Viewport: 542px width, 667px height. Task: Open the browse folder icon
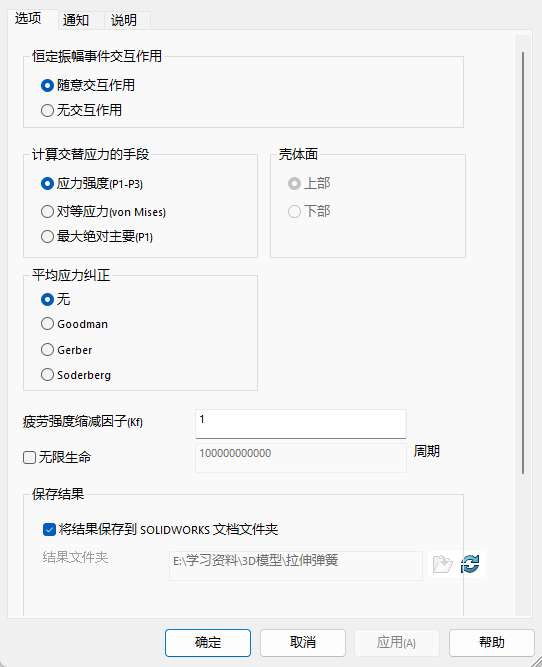pos(442,564)
